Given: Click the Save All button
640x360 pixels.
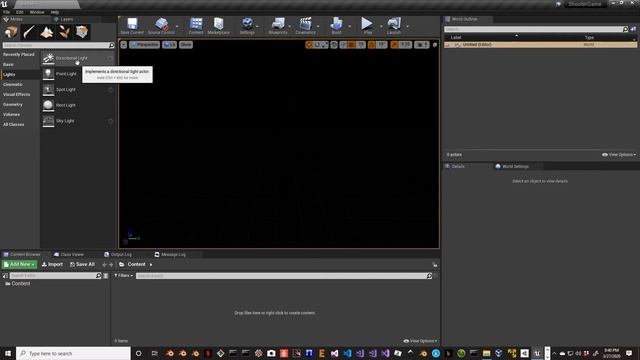Looking at the screenshot, I should [82, 264].
